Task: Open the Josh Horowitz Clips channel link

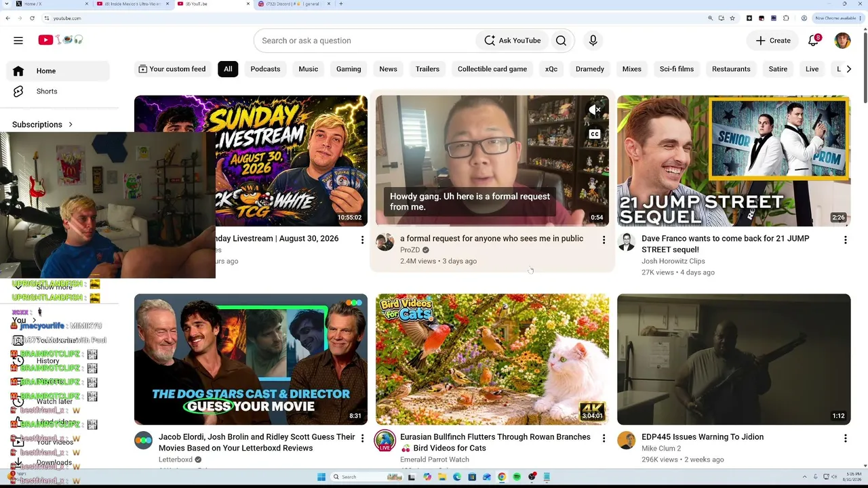Action: click(x=673, y=261)
